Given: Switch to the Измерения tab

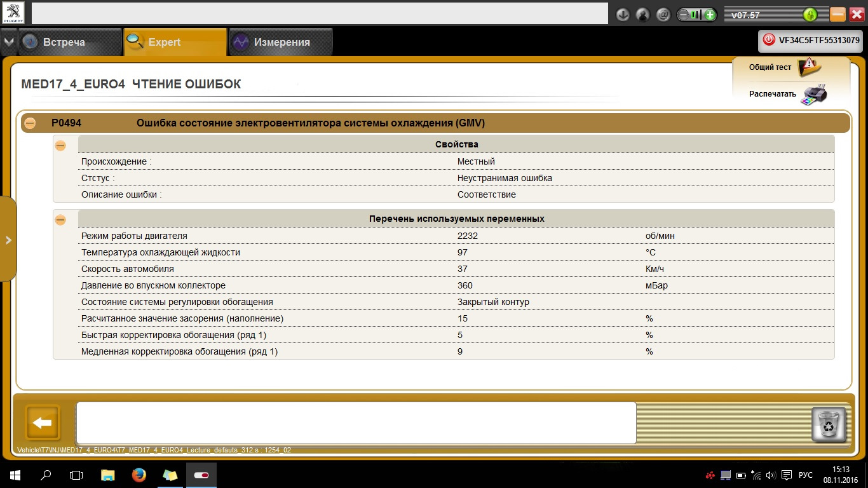Looking at the screenshot, I should pyautogui.click(x=280, y=42).
